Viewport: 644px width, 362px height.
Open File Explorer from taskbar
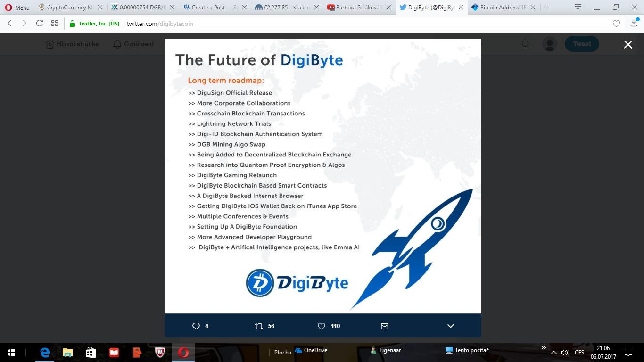68,352
